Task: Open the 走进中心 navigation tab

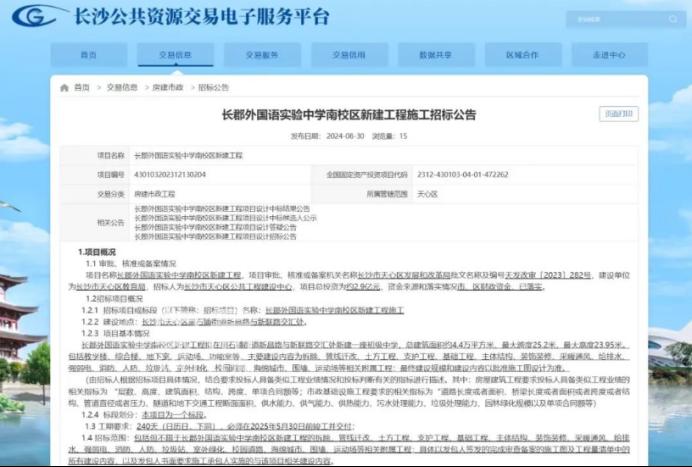Action: coord(609,55)
